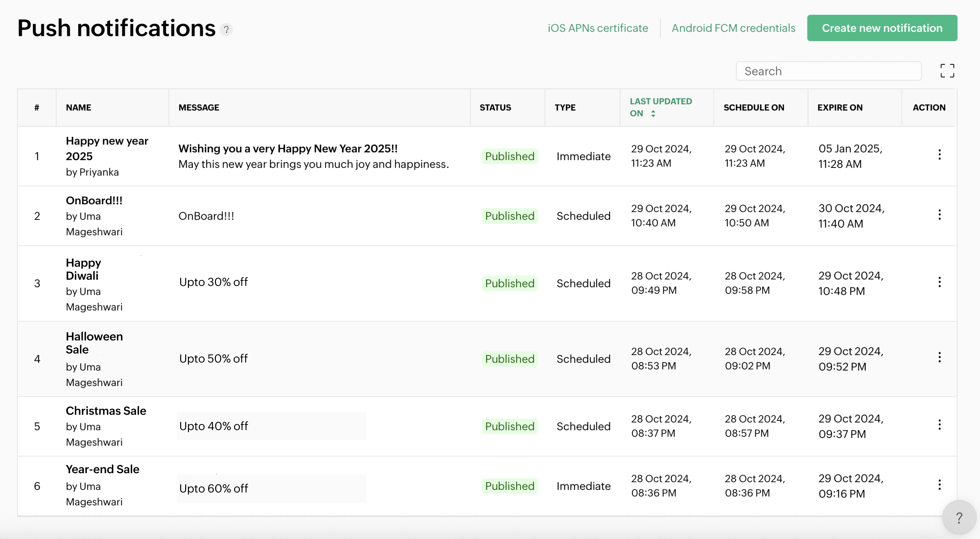
Task: Click the Halloween Sale notification name
Action: point(94,343)
